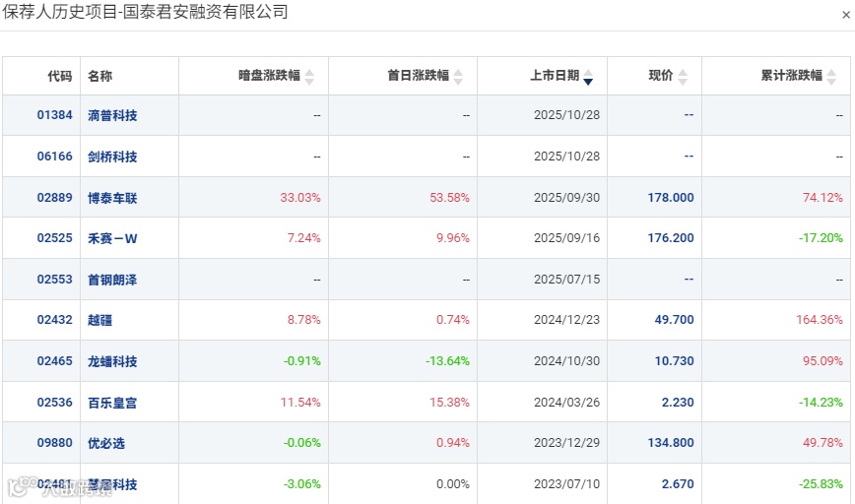Select price 2.670 in last row
Image resolution: width=855 pixels, height=504 pixels.
[x=678, y=484]
